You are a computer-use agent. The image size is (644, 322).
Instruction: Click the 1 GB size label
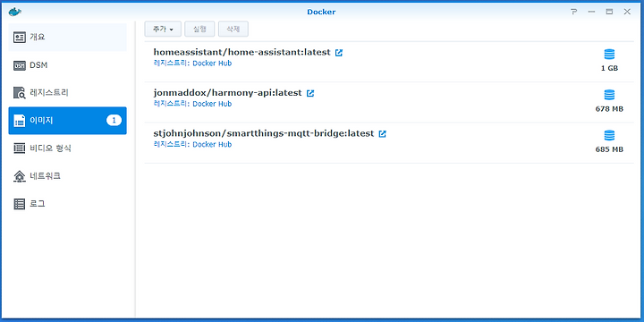click(x=609, y=68)
